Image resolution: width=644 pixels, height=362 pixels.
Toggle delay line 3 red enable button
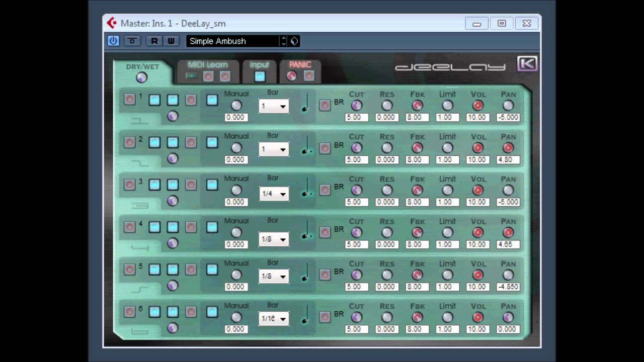[x=129, y=185]
